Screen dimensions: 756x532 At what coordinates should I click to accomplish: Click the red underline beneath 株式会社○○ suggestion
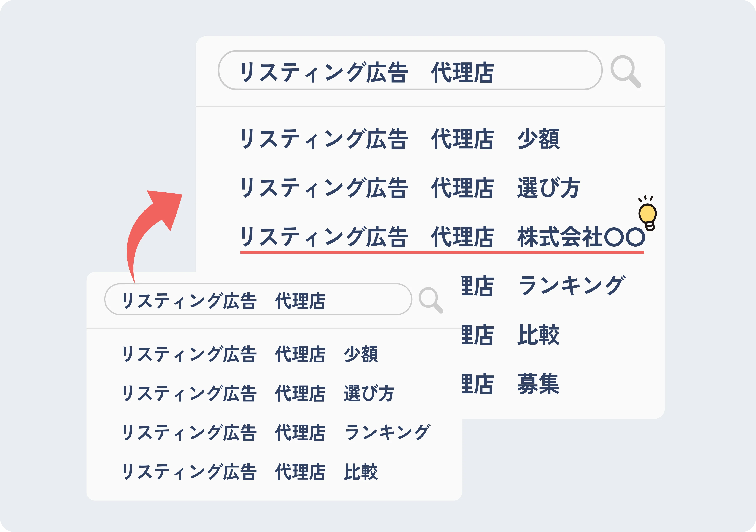tap(442, 252)
